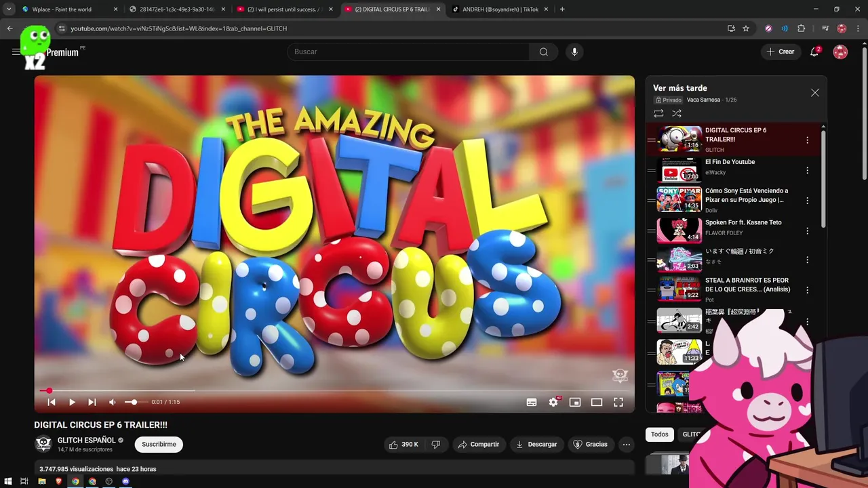Open the Windows Start menu
The image size is (868, 488).
click(7, 481)
